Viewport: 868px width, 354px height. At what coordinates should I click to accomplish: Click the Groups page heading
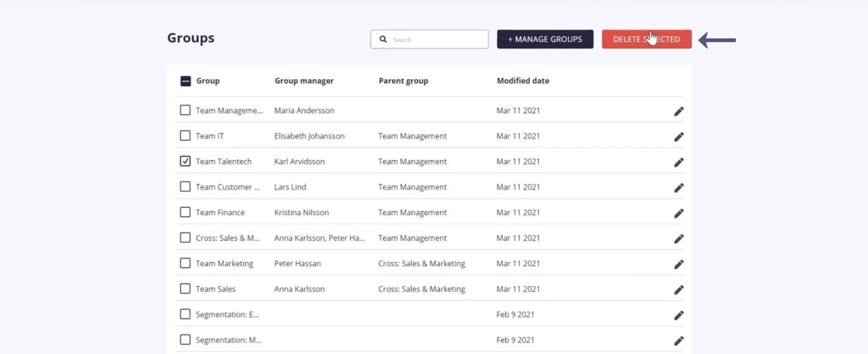pos(191,38)
